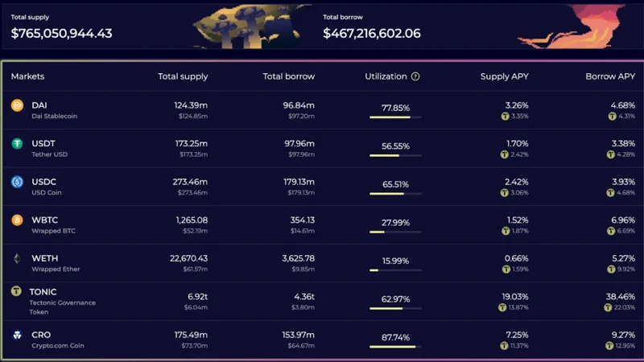The width and height of the screenshot is (644, 362).
Task: Click the USDT Tether icon
Action: [x=17, y=144]
